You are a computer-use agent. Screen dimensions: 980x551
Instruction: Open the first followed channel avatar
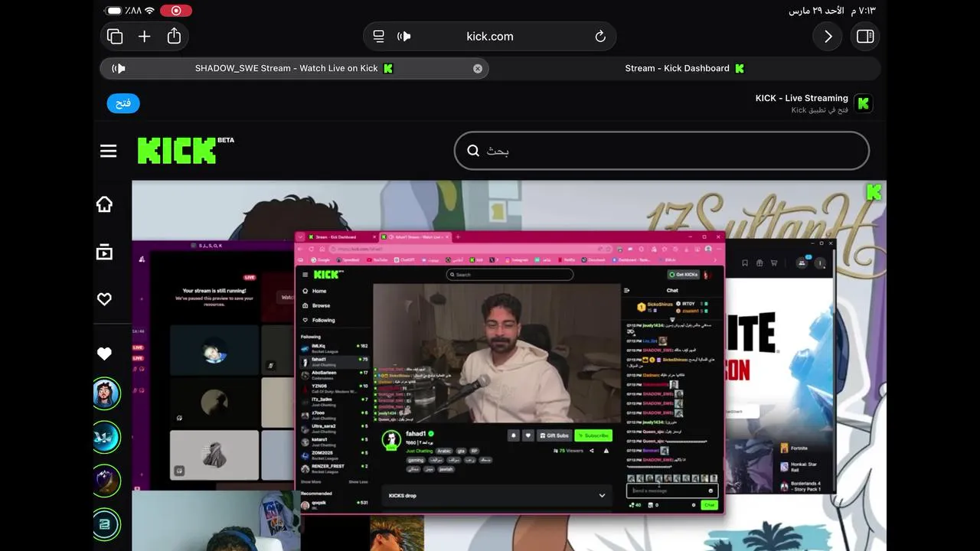click(106, 394)
